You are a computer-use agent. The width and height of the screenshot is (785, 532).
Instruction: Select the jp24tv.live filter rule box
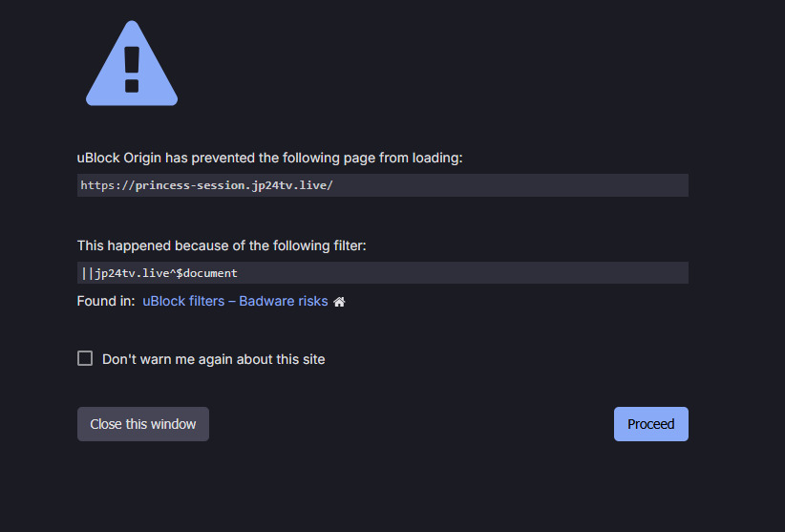pyautogui.click(x=383, y=273)
